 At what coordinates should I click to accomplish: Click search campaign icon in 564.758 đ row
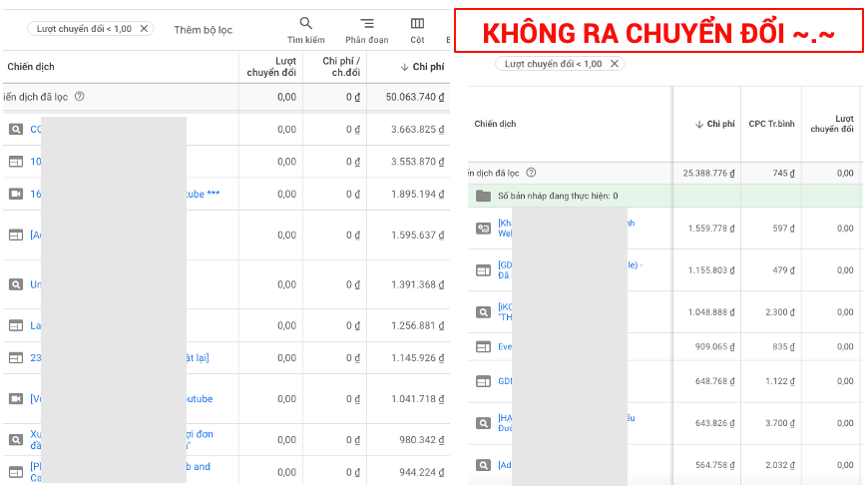(x=483, y=465)
